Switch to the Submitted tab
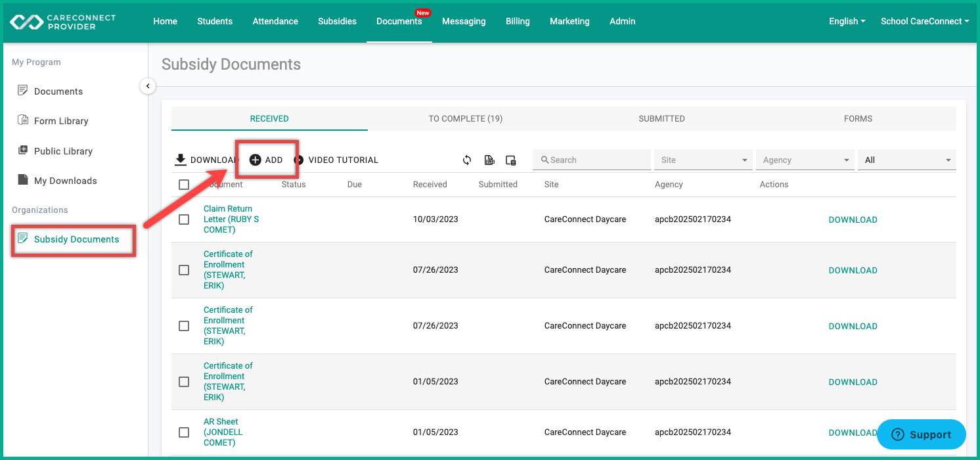Image resolution: width=980 pixels, height=460 pixels. pos(661,119)
